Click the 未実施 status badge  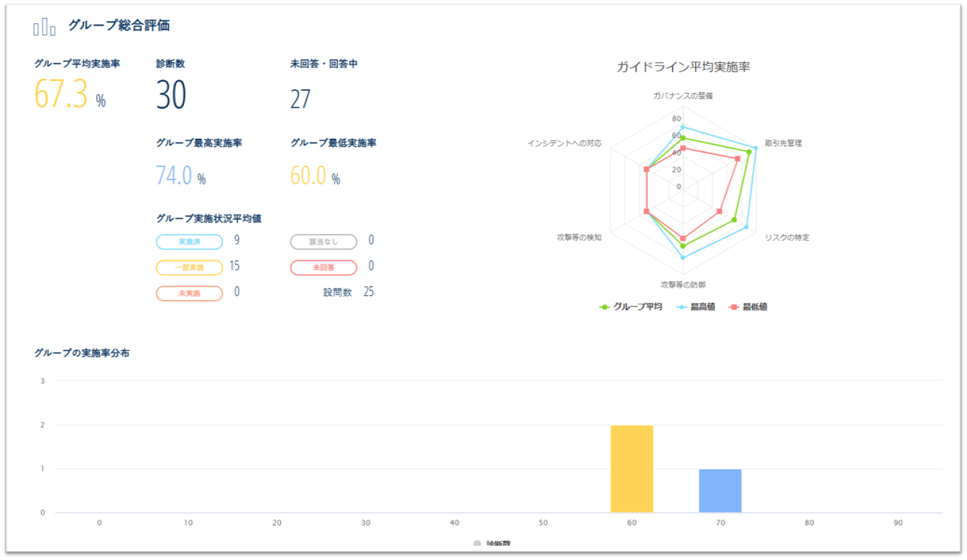point(189,293)
